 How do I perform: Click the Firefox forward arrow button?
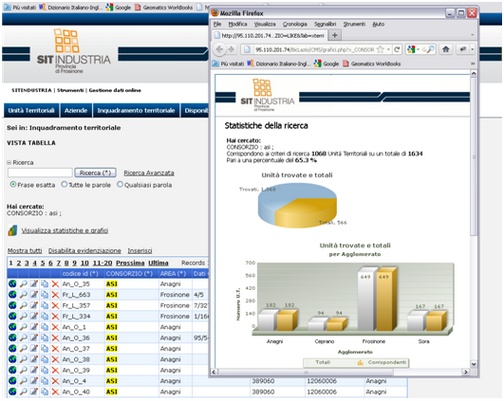[x=231, y=49]
